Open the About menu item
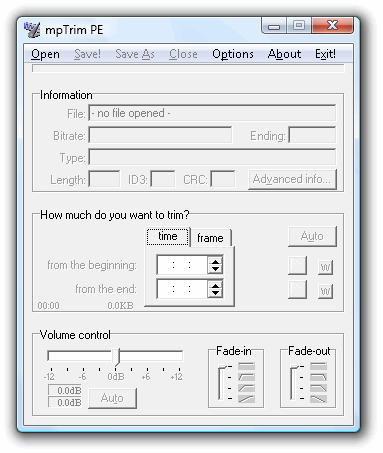The image size is (383, 453). click(284, 54)
